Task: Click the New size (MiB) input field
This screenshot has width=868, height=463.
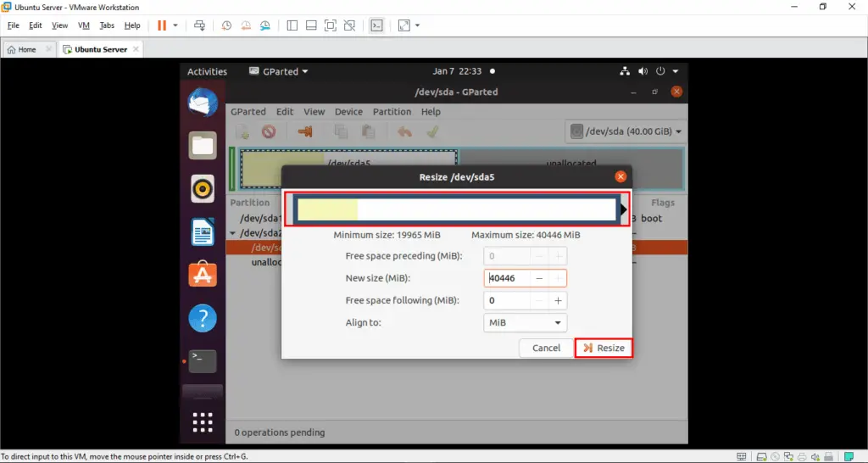Action: click(x=507, y=278)
